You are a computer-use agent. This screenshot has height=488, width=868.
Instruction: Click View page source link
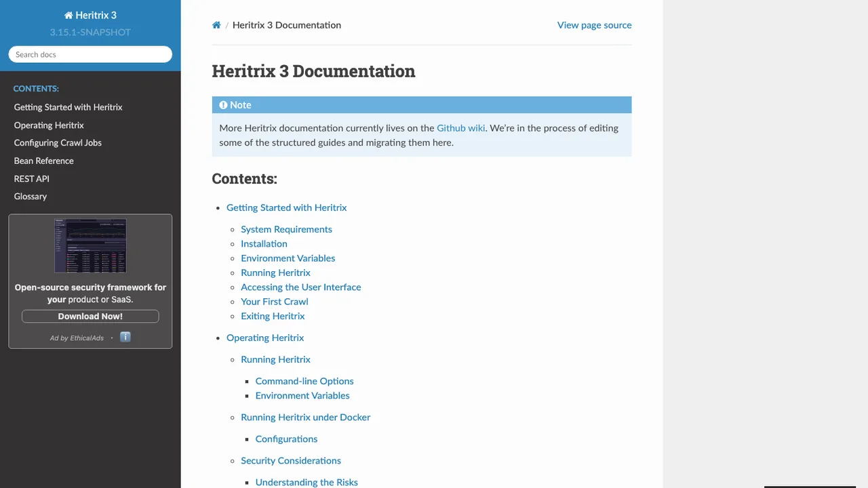point(594,25)
